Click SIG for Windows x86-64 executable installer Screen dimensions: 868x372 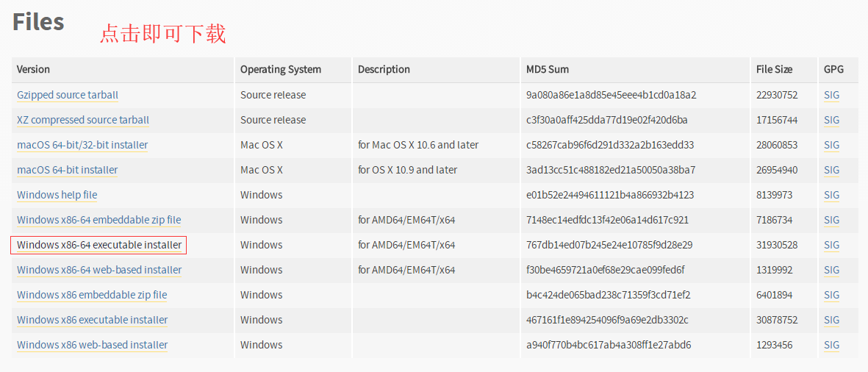(831, 245)
